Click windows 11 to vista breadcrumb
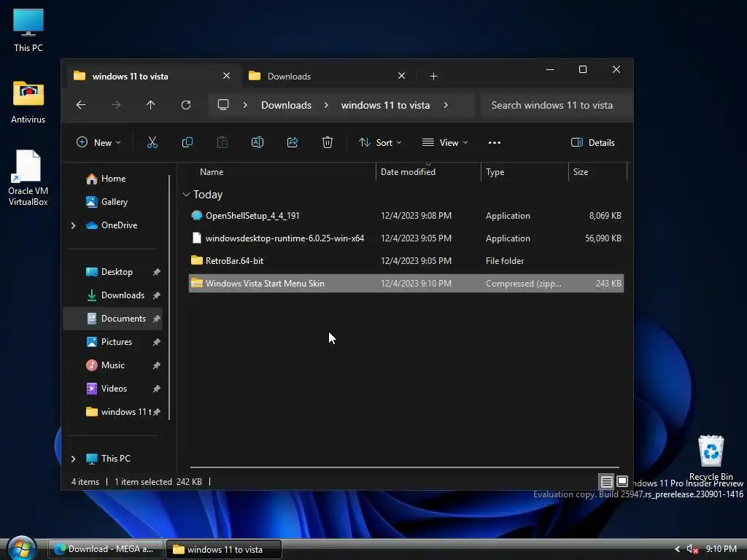This screenshot has width=747, height=560. [385, 105]
